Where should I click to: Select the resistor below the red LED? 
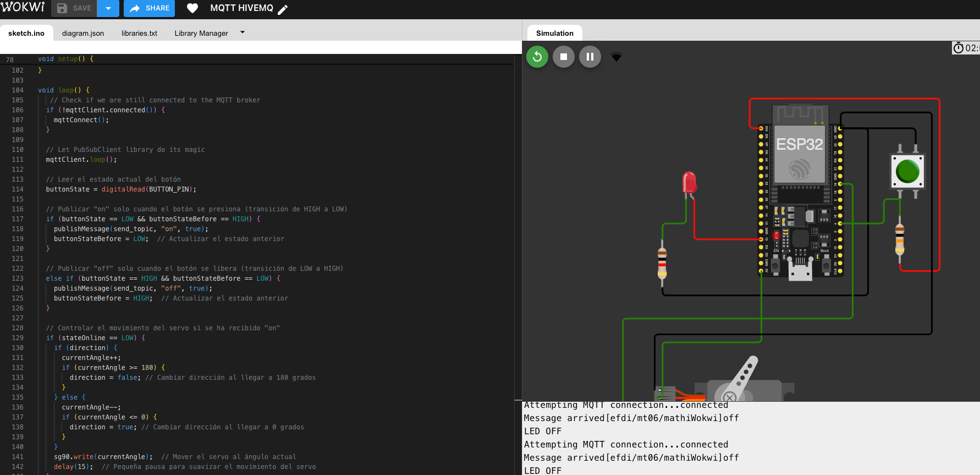(x=662, y=263)
